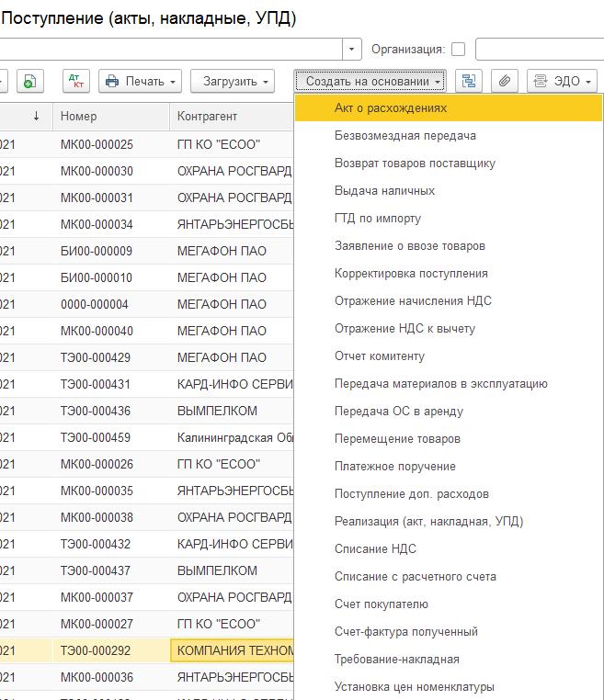Expand the dropdown arrow of the filter field

tap(353, 49)
